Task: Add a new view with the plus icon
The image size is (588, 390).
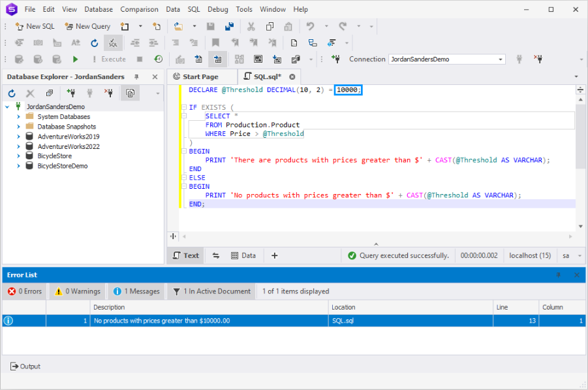Action: [275, 255]
